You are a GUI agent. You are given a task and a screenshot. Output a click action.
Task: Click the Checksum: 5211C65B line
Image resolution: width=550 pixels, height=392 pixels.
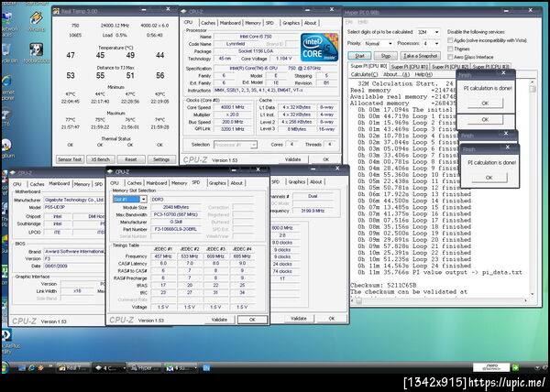(x=383, y=285)
